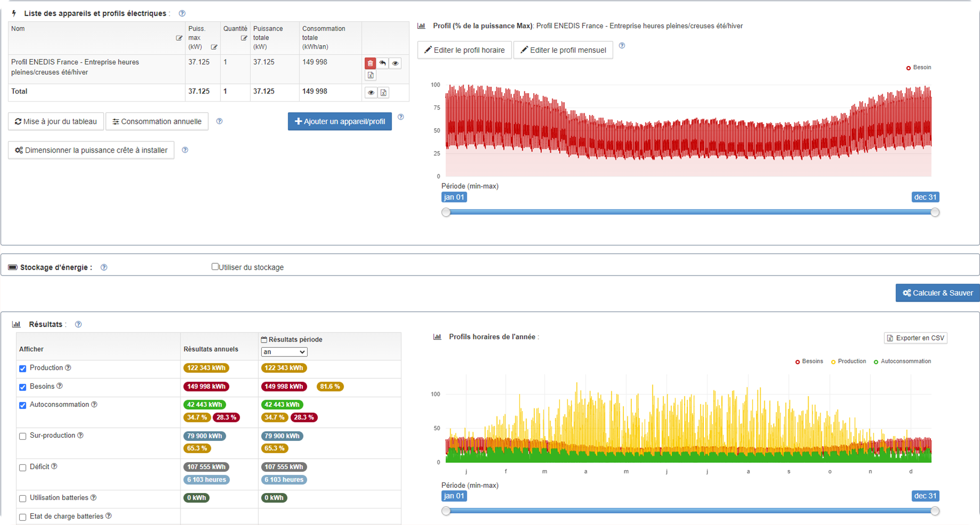Uncheck the Production display checkbox

pos(23,369)
